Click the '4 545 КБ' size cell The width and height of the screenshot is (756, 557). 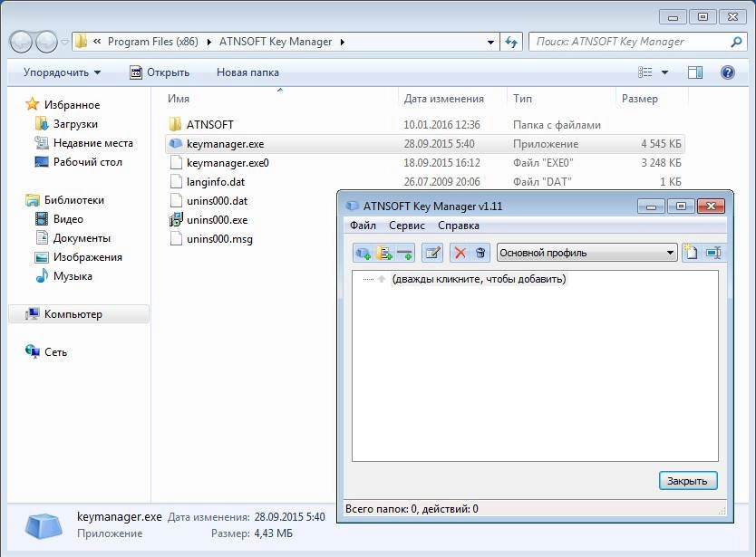point(661,144)
